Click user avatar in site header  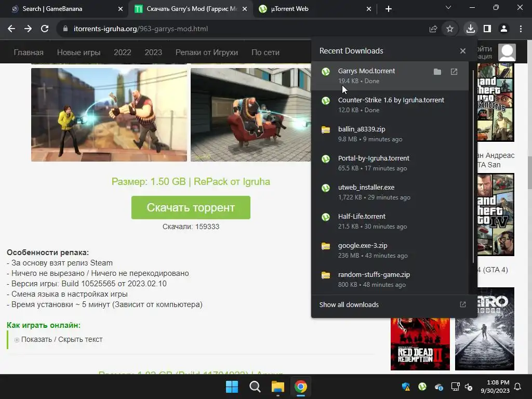(507, 52)
